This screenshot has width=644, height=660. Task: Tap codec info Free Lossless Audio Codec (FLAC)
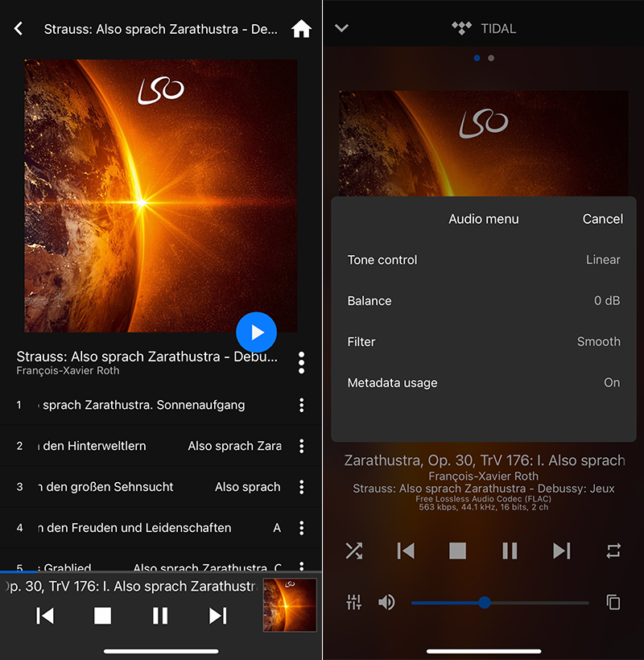[483, 499]
